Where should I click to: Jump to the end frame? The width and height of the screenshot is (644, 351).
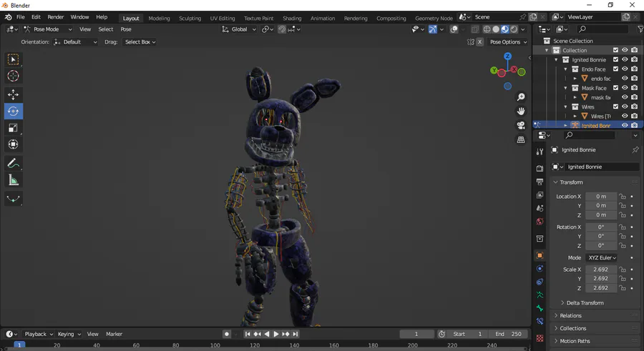pyautogui.click(x=296, y=334)
